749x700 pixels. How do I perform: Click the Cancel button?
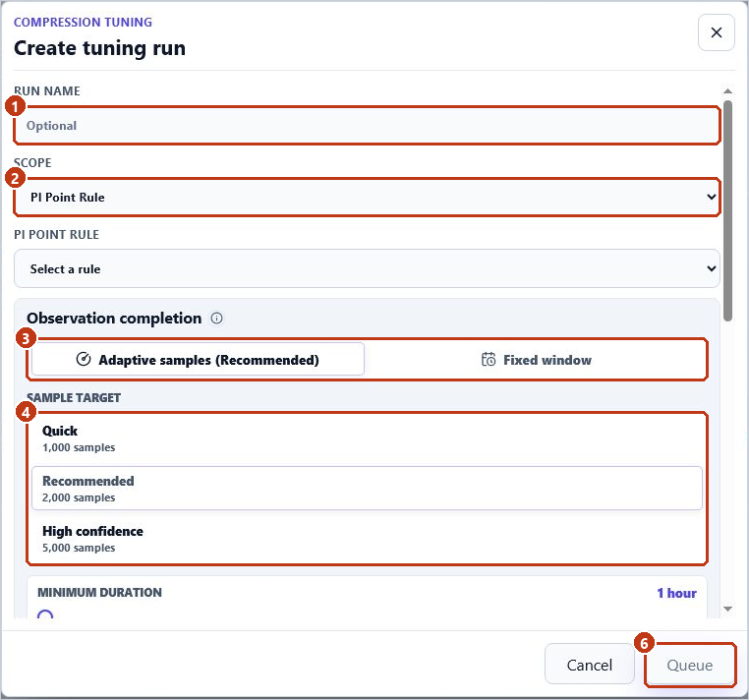pyautogui.click(x=589, y=665)
